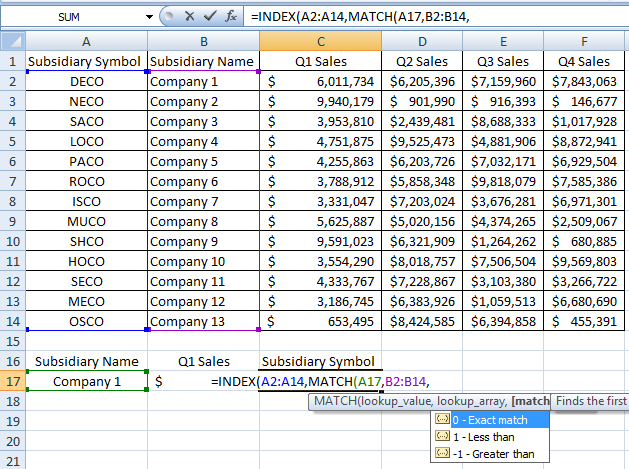Click the lookup_value argument in the tooltip
This screenshot has width=629, height=469.
point(394,401)
